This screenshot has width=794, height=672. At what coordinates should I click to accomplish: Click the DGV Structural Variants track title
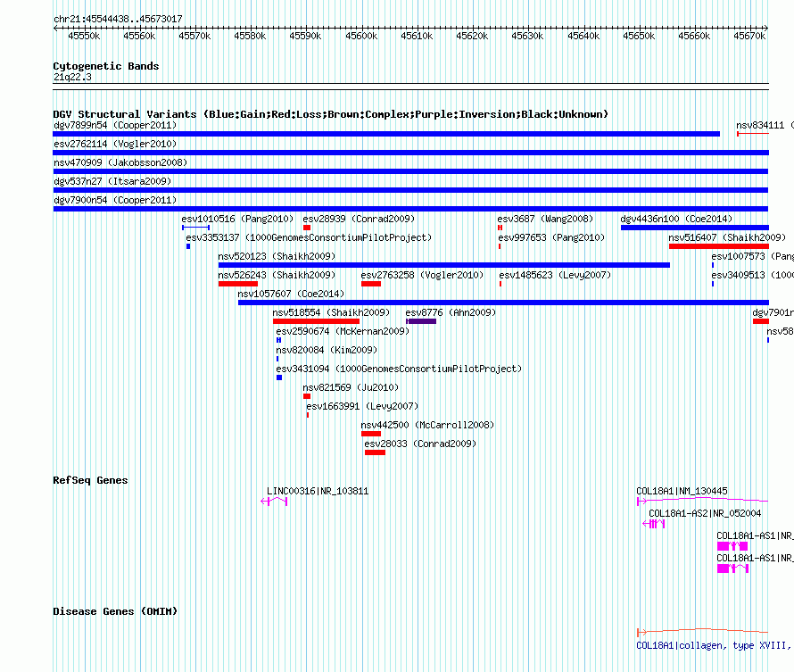tap(331, 114)
